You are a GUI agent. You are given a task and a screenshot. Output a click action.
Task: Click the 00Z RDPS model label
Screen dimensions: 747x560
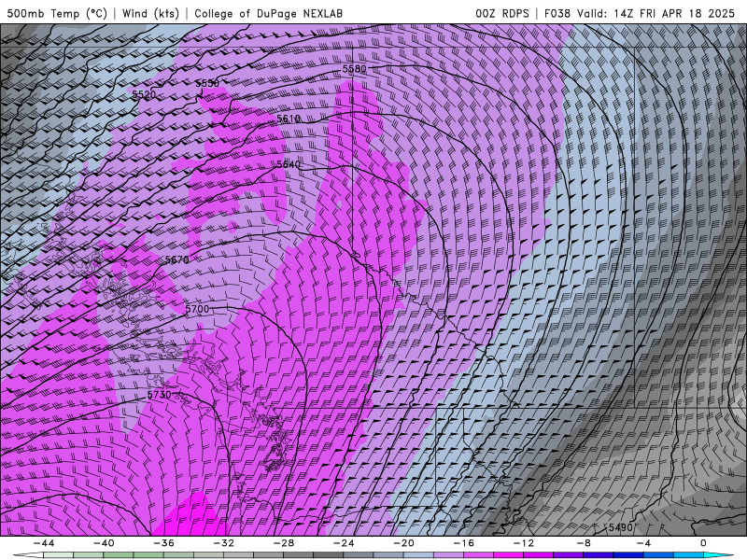(501, 13)
